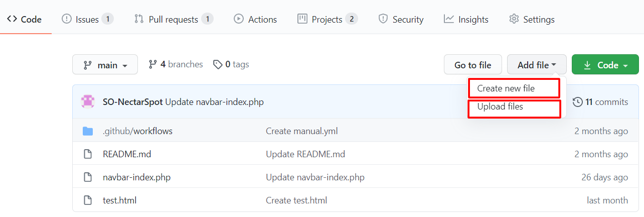Viewport: 644px width, 217px height.
Task: Open the Create manual.yml commit message
Action: 301,131
